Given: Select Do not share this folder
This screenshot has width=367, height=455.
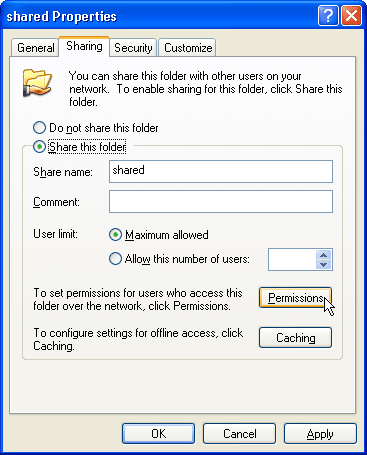Looking at the screenshot, I should (39, 128).
